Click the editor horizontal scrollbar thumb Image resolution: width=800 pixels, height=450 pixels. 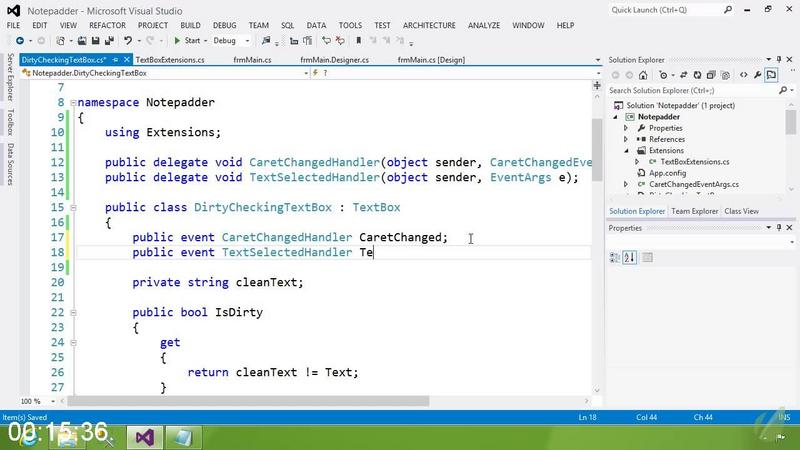point(248,402)
